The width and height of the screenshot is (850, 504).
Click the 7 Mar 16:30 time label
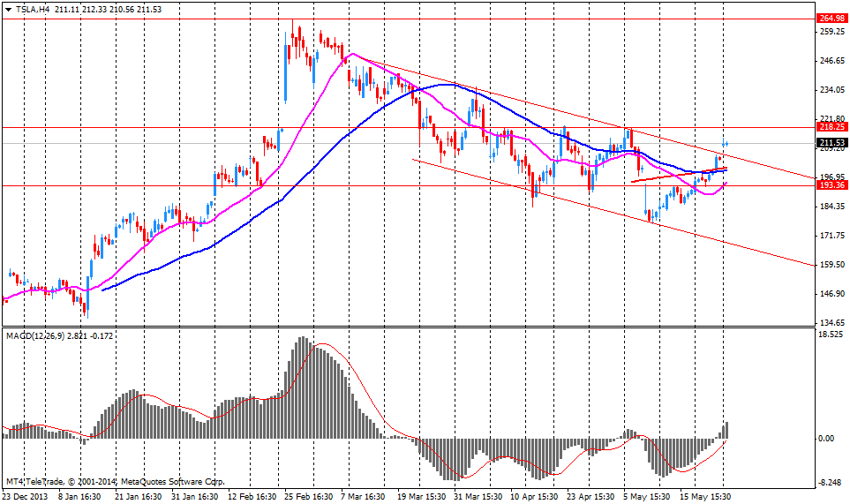pos(363,496)
